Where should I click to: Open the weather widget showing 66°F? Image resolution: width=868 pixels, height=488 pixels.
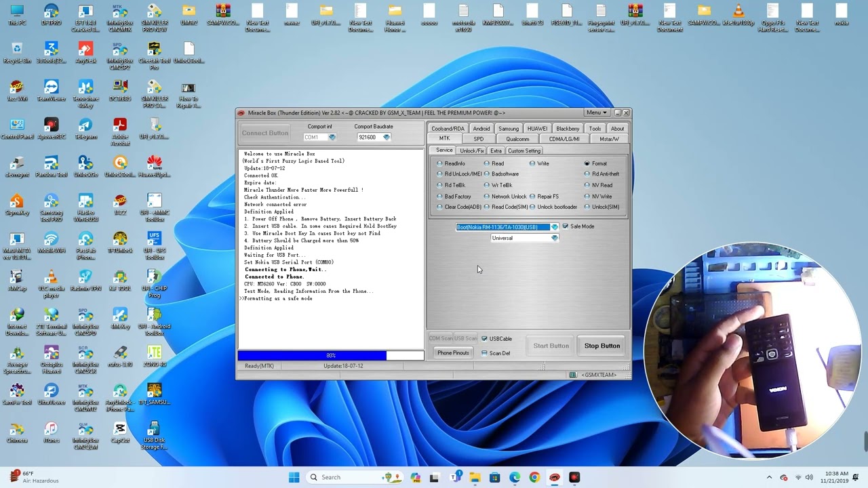point(33,477)
